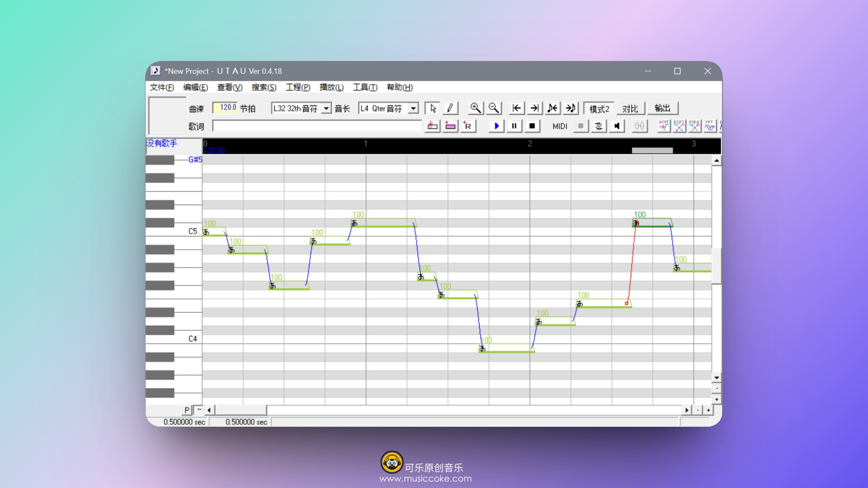Toggle the tilde pitch display button
868x488 pixels.
199,410
